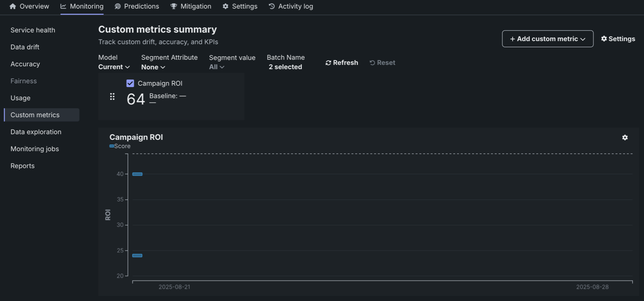Switch to the Monitoring tab
Screen dimensions: 644x301
tap(82, 6)
